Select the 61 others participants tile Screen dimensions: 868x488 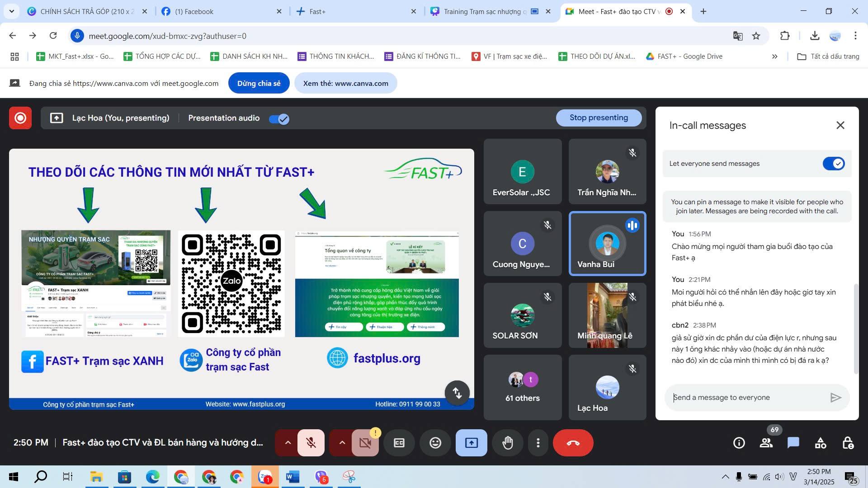coord(523,387)
